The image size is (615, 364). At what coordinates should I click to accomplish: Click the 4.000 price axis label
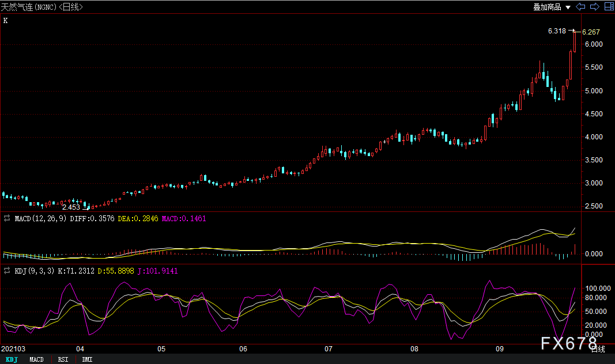pos(594,137)
